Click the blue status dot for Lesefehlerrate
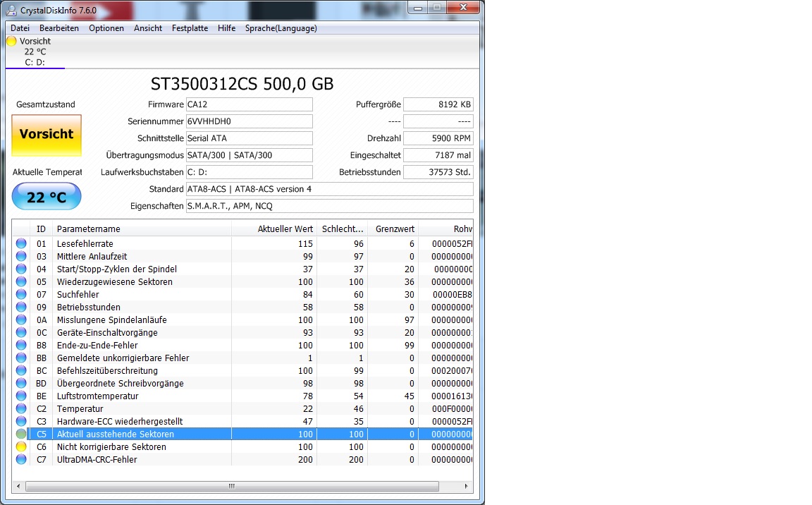The height and width of the screenshot is (505, 812). 21,243
